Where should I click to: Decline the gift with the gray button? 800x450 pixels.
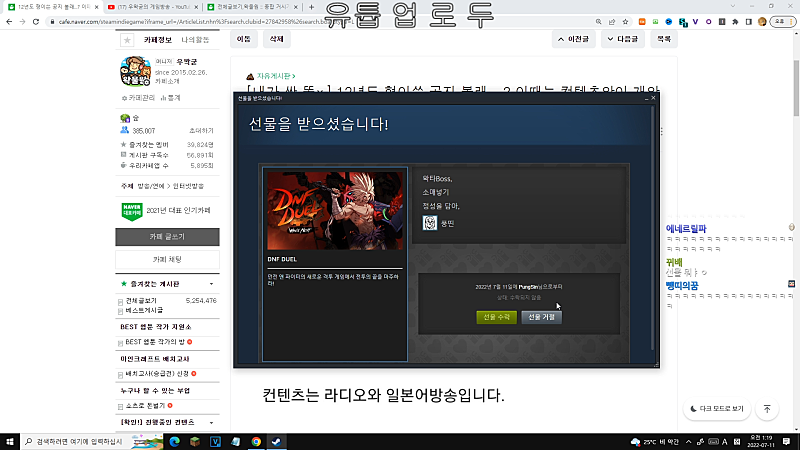click(541, 317)
